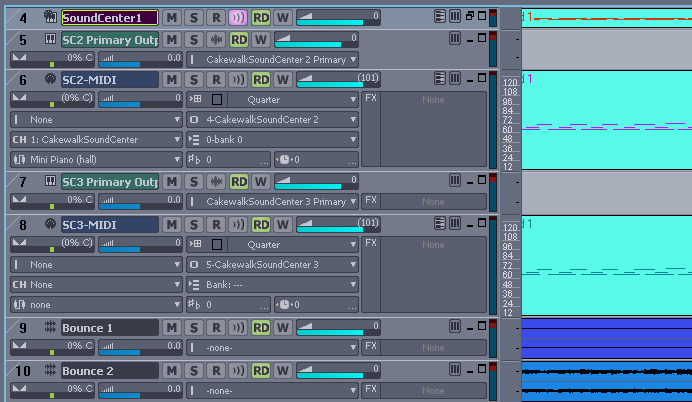Click the audio track icon of Bounce 1
692x402 pixels.
49,328
